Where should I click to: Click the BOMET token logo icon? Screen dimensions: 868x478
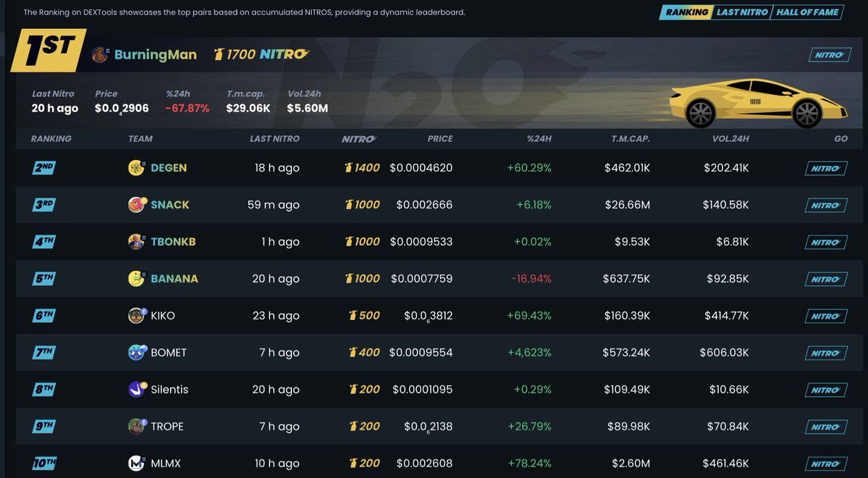click(x=136, y=353)
